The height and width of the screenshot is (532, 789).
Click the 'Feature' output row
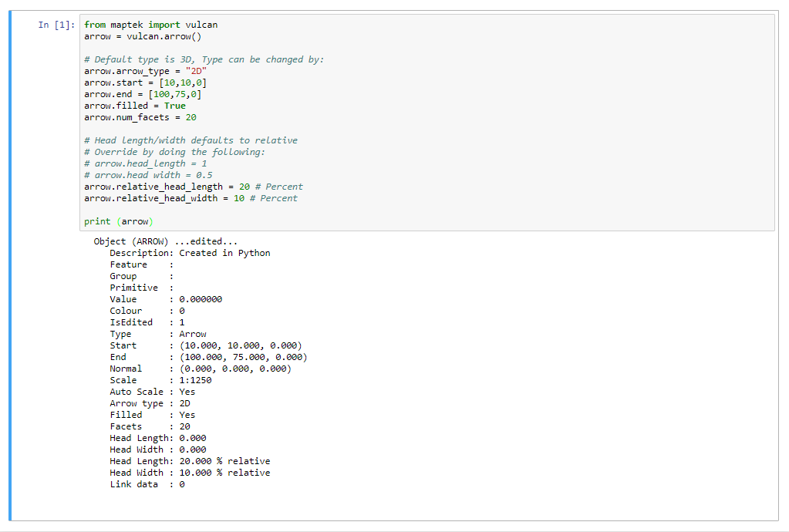pos(141,264)
